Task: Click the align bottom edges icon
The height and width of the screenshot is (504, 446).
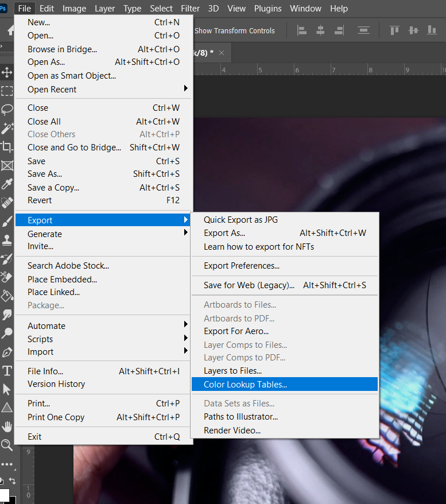Action: 432,30
